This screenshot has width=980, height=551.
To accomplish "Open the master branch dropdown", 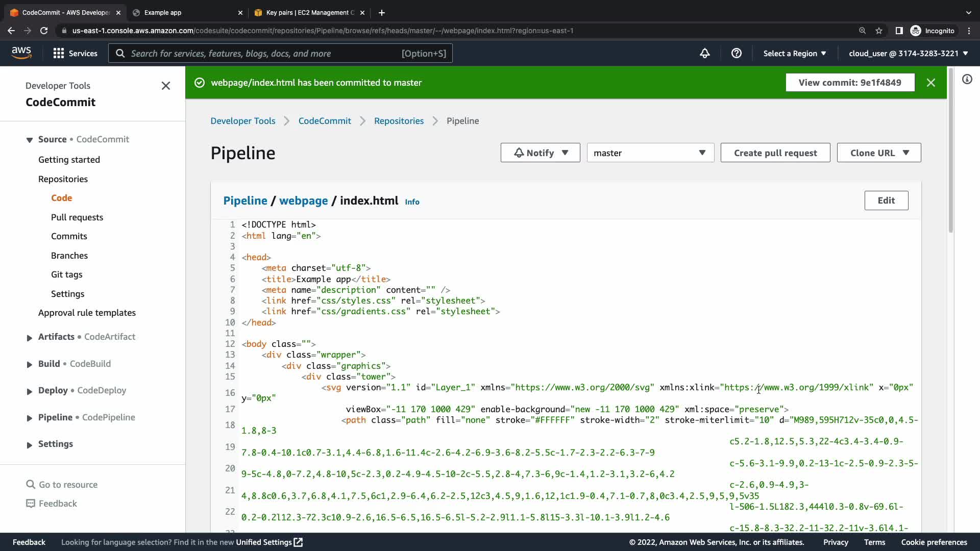I will click(x=650, y=153).
